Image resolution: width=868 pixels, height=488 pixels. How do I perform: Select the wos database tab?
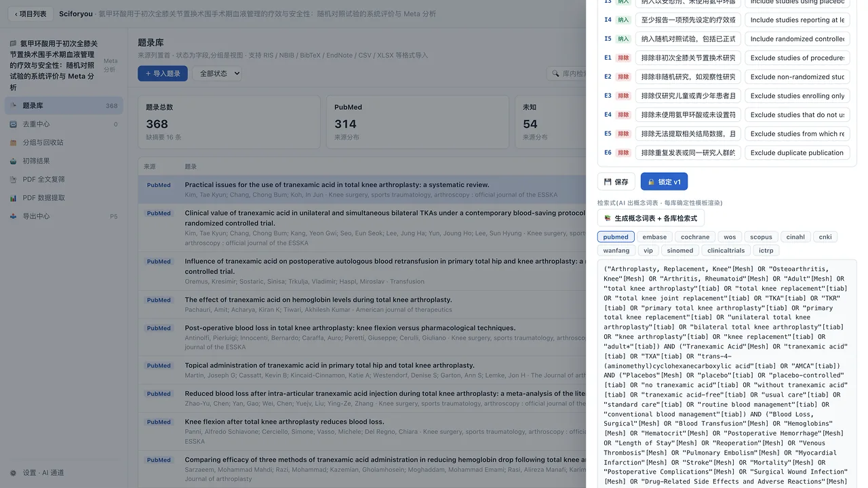tap(730, 237)
